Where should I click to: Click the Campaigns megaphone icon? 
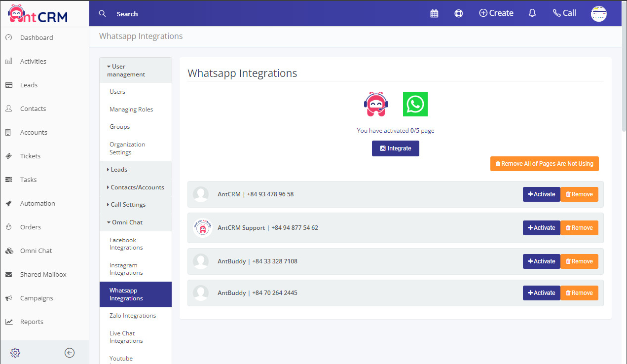(9, 298)
